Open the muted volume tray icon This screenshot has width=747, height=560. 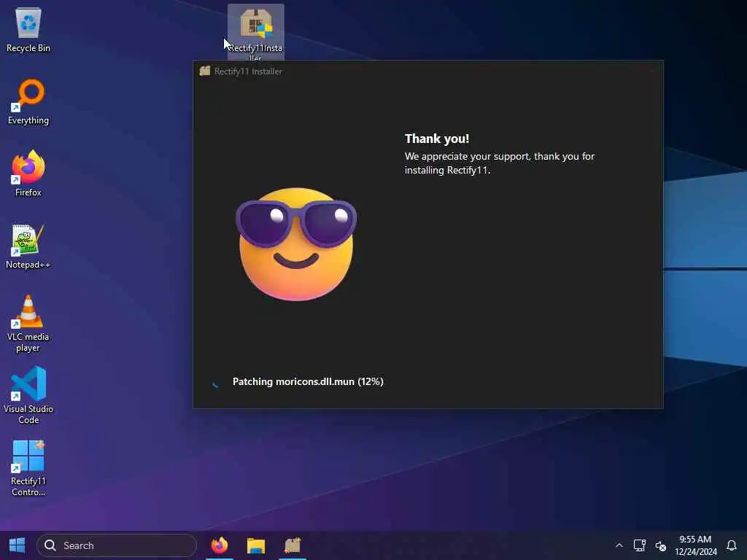click(660, 545)
